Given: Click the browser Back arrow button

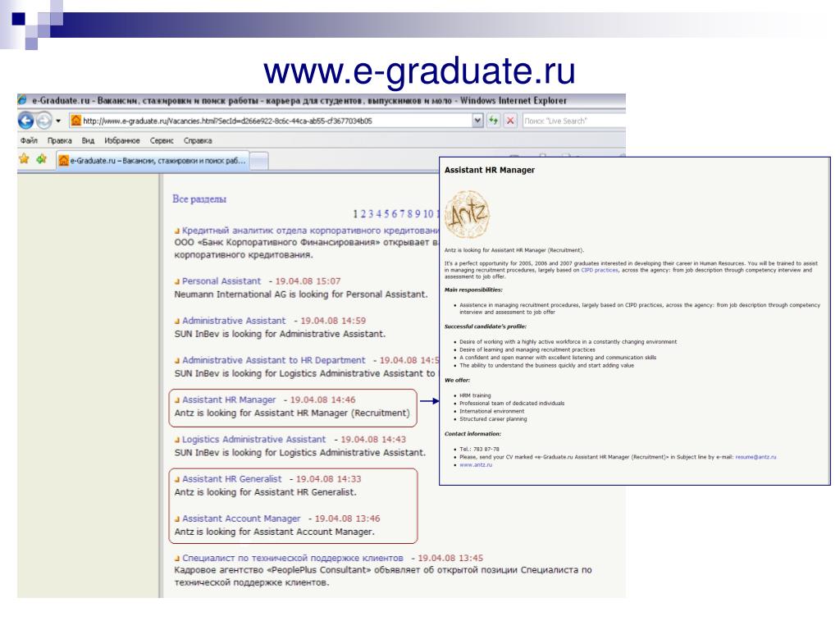Looking at the screenshot, I should pos(25,121).
